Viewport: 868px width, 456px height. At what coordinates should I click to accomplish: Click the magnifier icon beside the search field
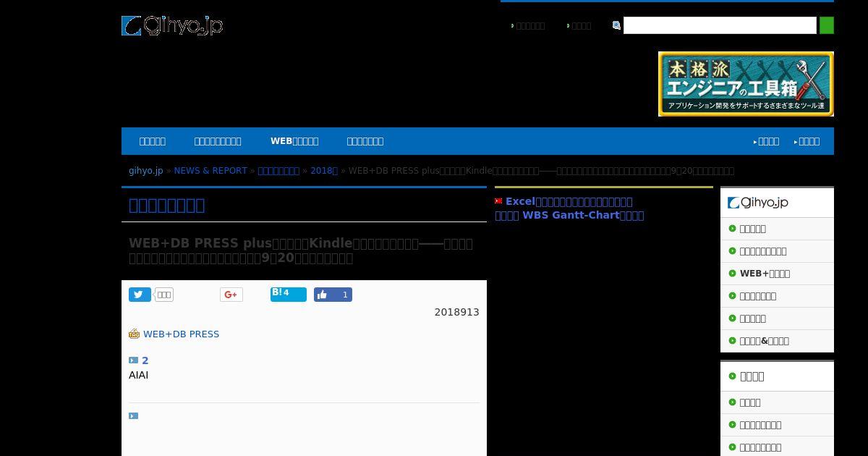616,25
